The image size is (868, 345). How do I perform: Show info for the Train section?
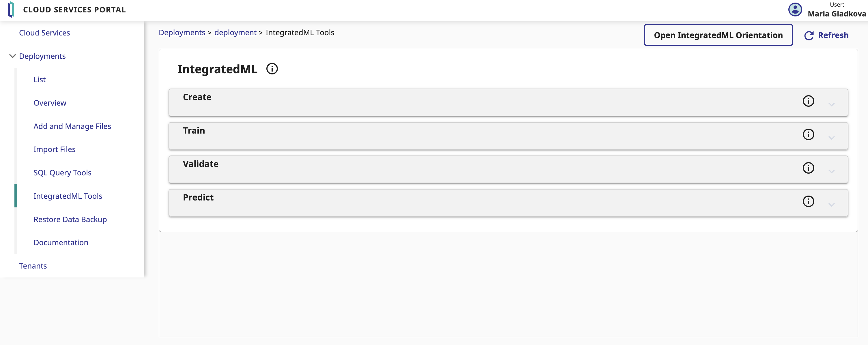coord(808,134)
